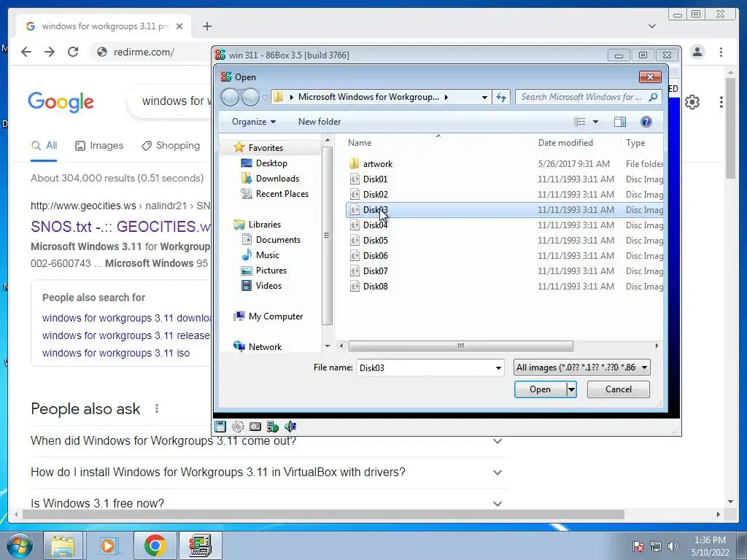
Task: Select Network in navigation pane
Action: [265, 346]
